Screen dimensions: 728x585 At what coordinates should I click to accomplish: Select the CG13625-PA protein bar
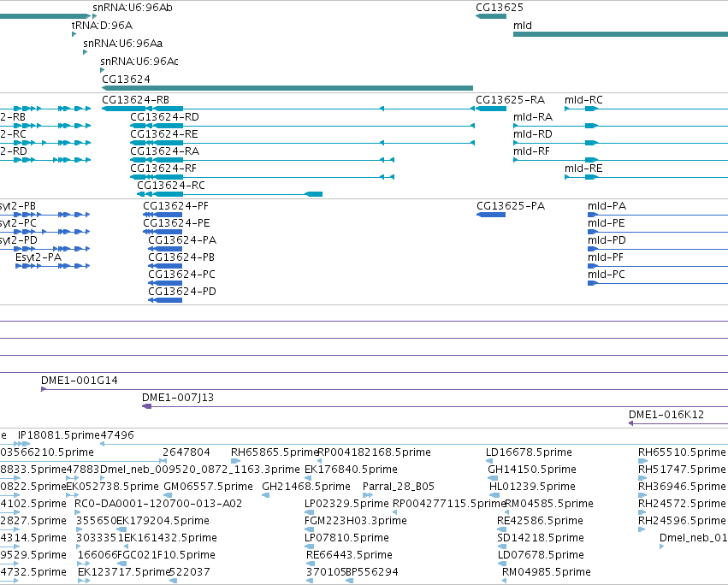(491, 215)
